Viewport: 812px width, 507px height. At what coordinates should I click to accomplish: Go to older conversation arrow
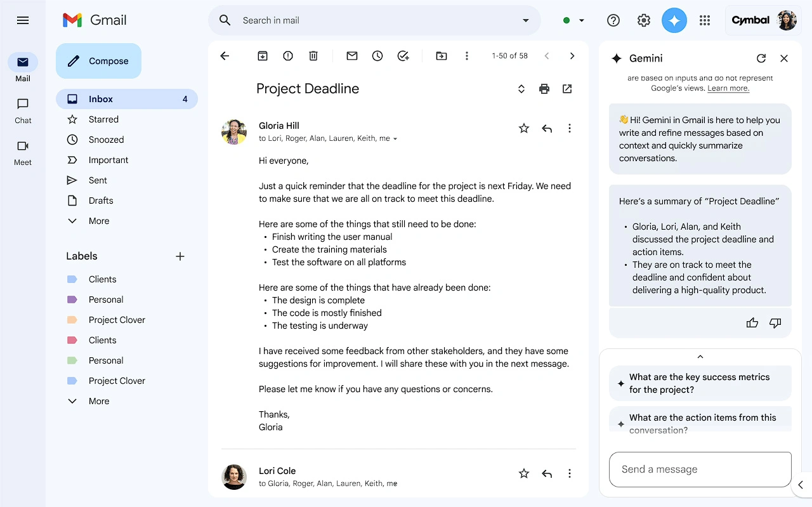(572, 56)
